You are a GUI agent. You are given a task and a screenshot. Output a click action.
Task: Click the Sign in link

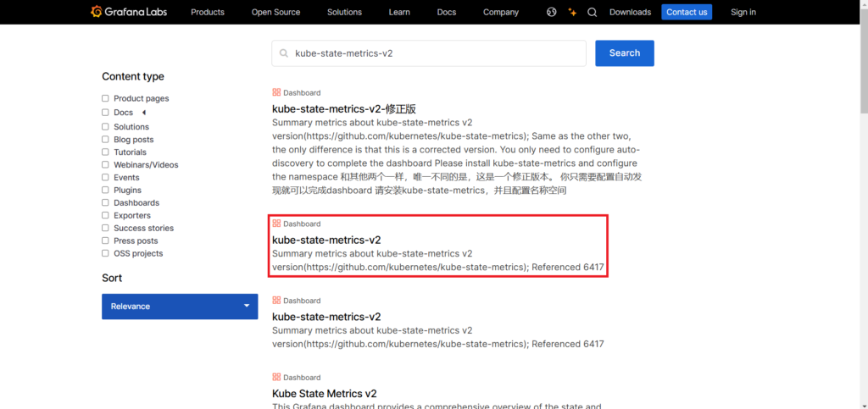tap(743, 12)
